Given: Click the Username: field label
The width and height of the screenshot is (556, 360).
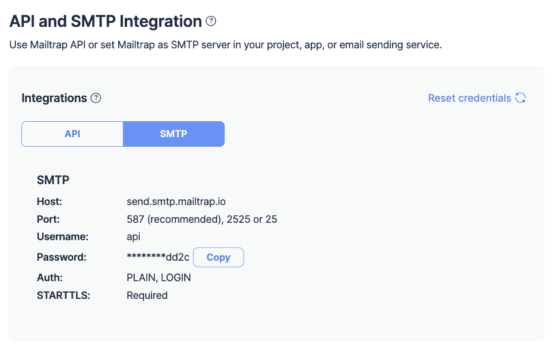Looking at the screenshot, I should click(63, 237).
